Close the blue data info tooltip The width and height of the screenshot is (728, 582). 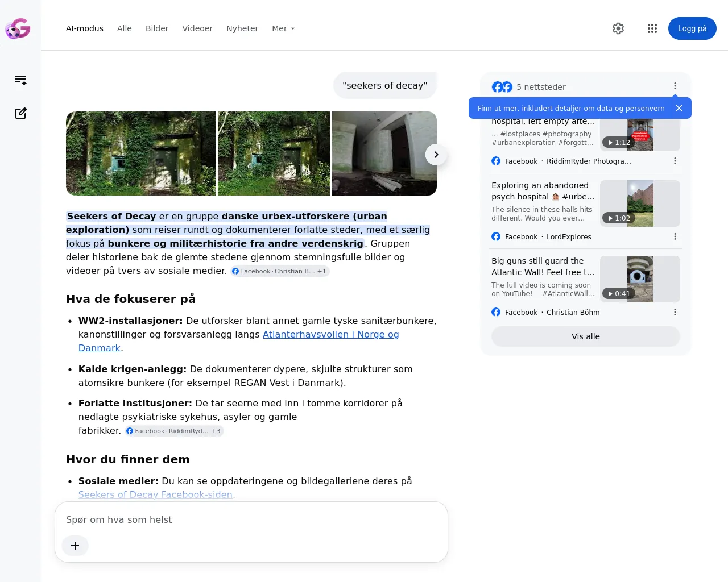point(679,108)
